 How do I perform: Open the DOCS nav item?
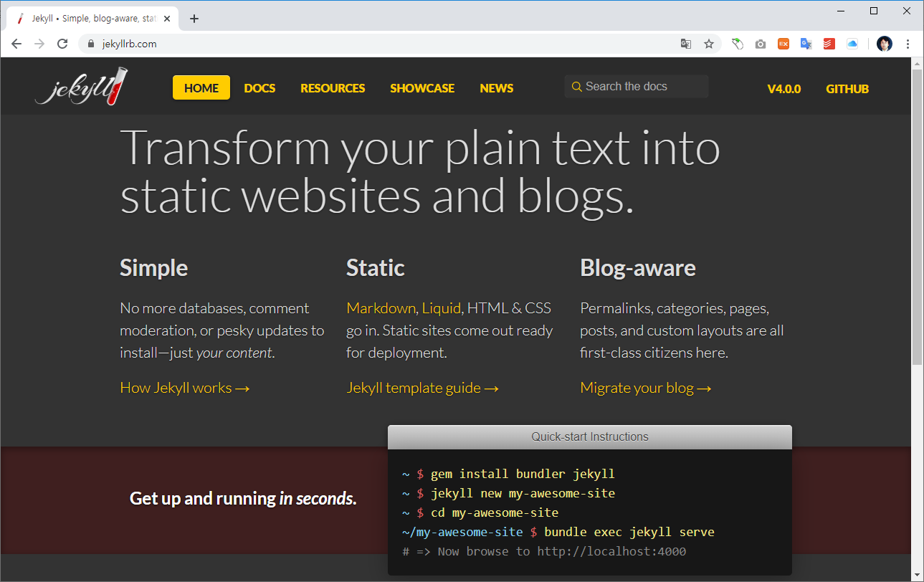coord(259,88)
